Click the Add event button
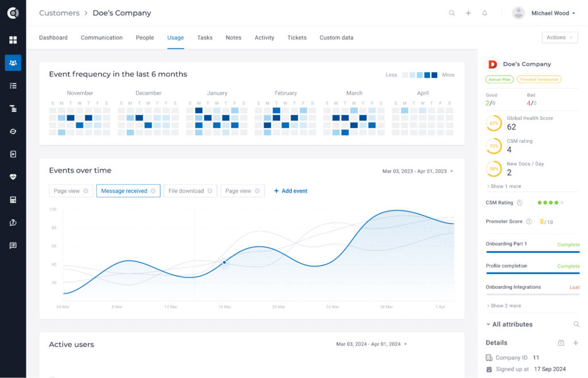The height and width of the screenshot is (378, 588). click(291, 190)
